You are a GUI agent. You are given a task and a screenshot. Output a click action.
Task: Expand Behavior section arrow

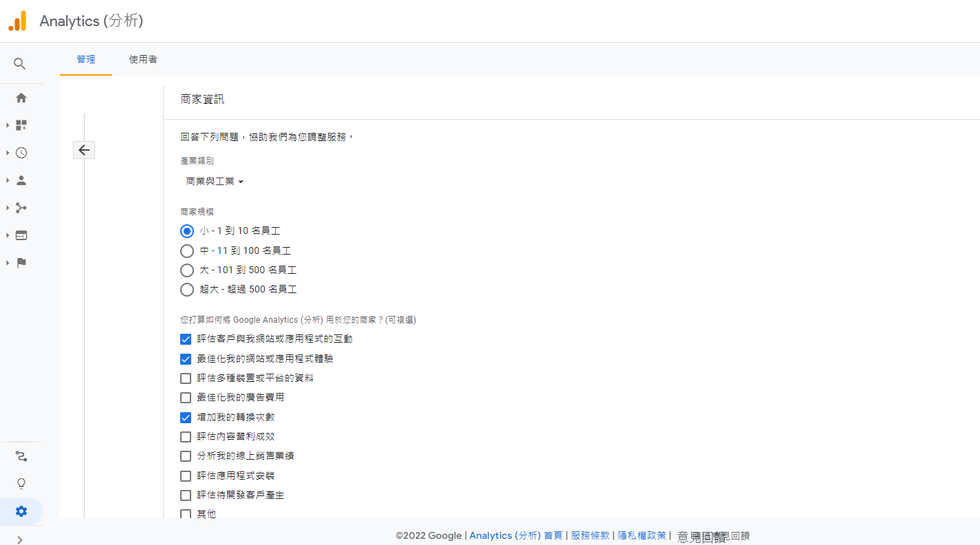point(8,235)
